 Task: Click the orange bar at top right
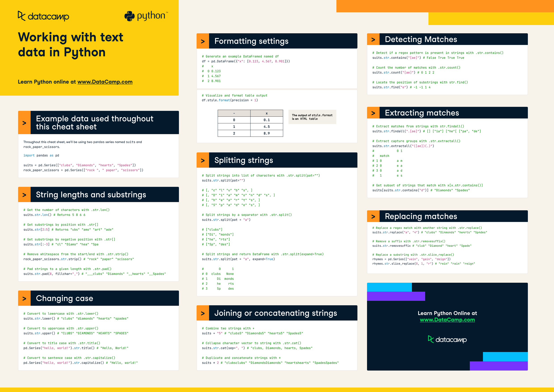coord(445,6)
